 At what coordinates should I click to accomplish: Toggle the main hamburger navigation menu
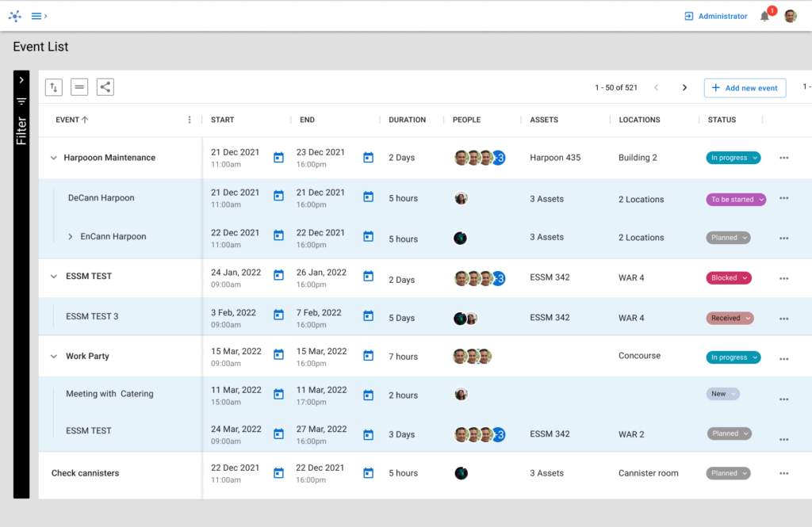[37, 16]
